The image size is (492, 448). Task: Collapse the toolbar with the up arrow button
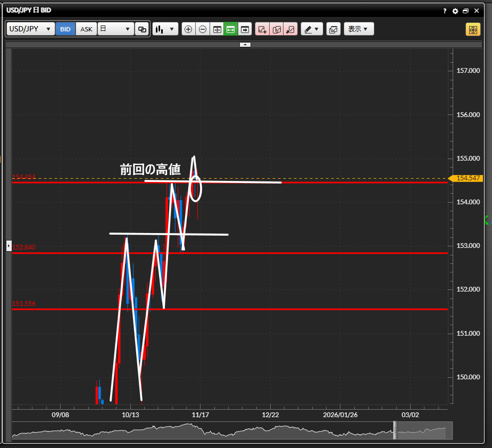pyautogui.click(x=245, y=45)
